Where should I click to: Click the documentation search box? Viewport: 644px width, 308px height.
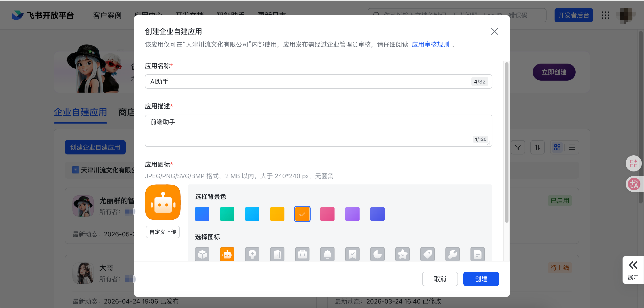click(457, 15)
